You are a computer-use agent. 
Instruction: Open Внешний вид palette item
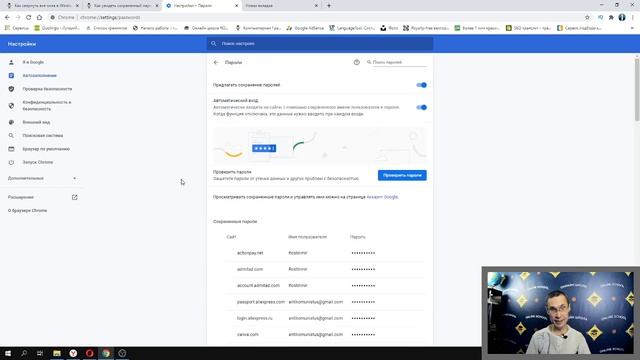[36, 122]
